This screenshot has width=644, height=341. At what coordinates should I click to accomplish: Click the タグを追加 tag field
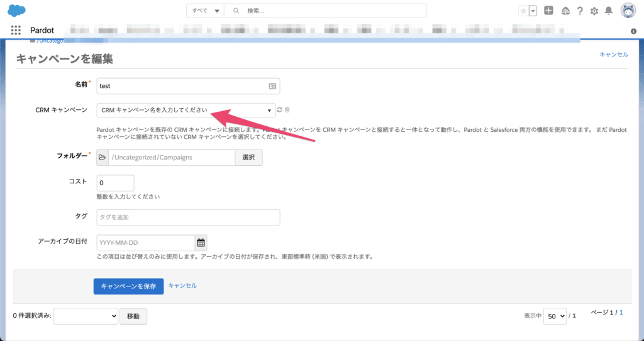pyautogui.click(x=188, y=217)
